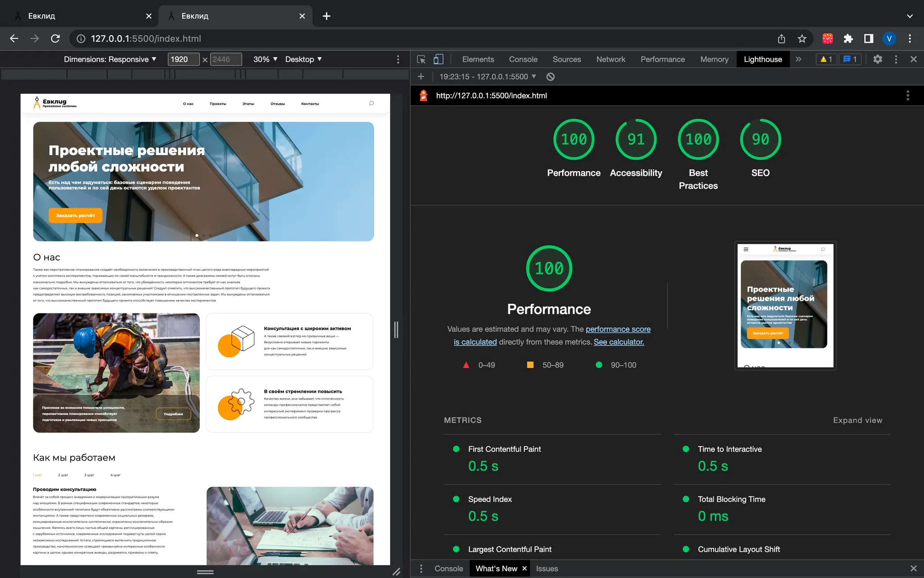Open the Console panel tab
The image size is (924, 578).
pyautogui.click(x=523, y=59)
